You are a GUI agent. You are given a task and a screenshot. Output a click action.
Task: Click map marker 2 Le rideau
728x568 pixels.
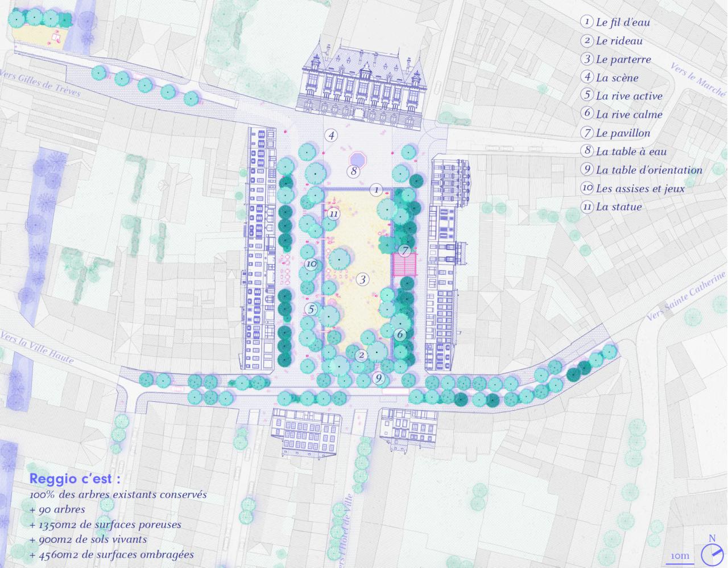pos(361,355)
